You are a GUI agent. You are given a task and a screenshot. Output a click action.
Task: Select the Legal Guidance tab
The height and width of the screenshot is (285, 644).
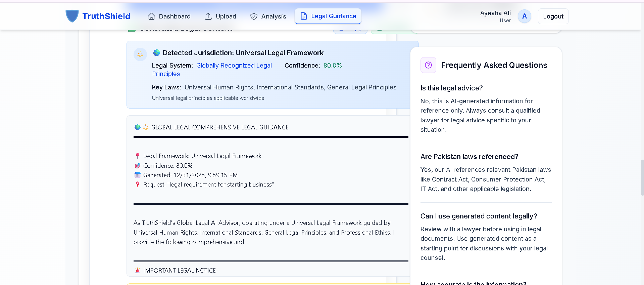[x=328, y=16]
